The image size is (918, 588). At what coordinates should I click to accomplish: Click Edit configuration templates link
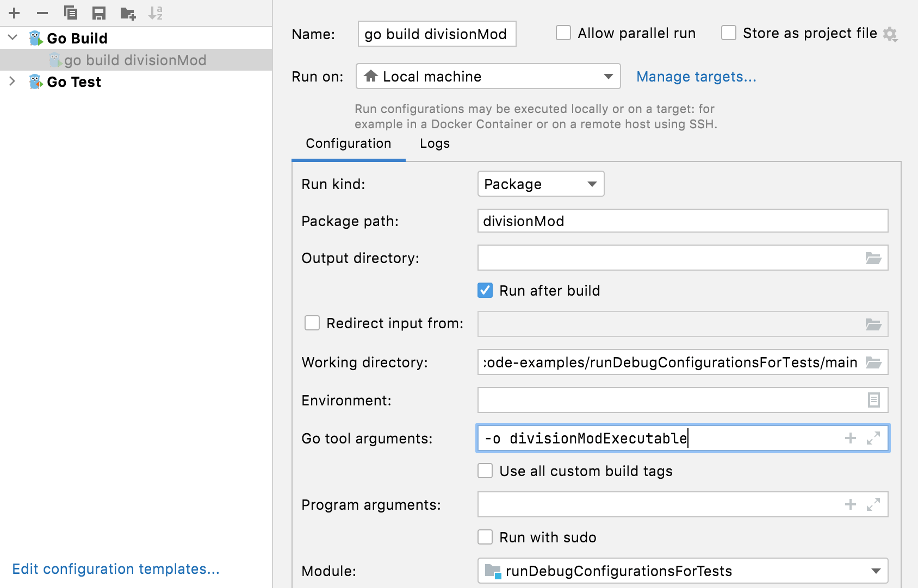click(x=116, y=569)
